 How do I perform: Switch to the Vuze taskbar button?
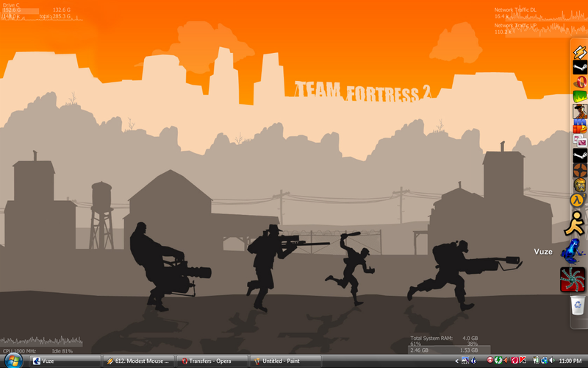pyautogui.click(x=65, y=361)
